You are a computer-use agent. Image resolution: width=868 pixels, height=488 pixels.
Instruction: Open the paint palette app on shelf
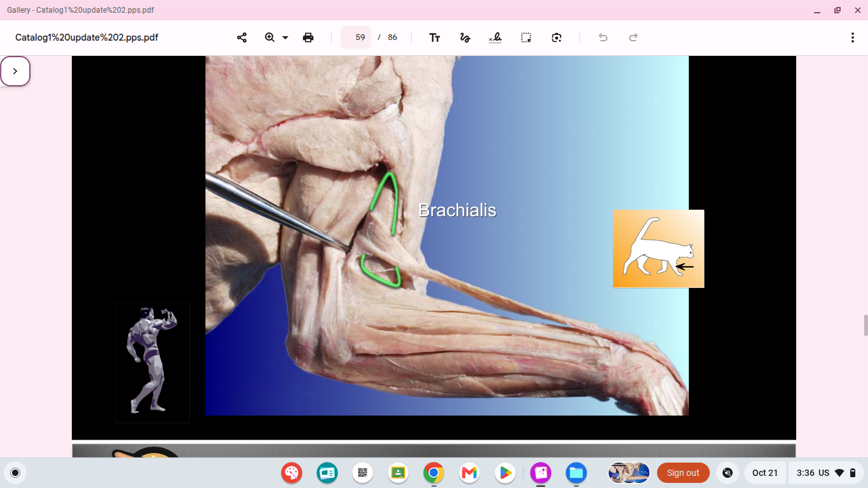(x=292, y=473)
